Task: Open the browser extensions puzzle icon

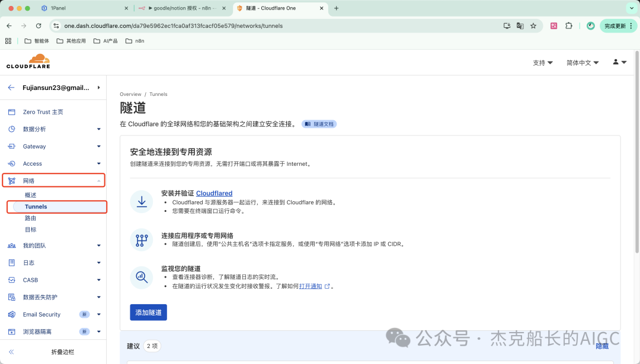Action: click(x=568, y=25)
